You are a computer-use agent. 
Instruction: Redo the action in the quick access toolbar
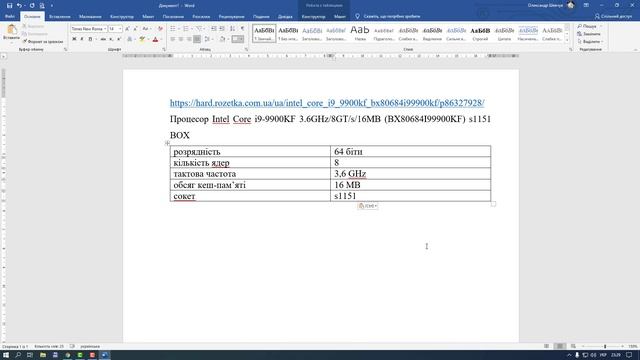click(x=32, y=6)
